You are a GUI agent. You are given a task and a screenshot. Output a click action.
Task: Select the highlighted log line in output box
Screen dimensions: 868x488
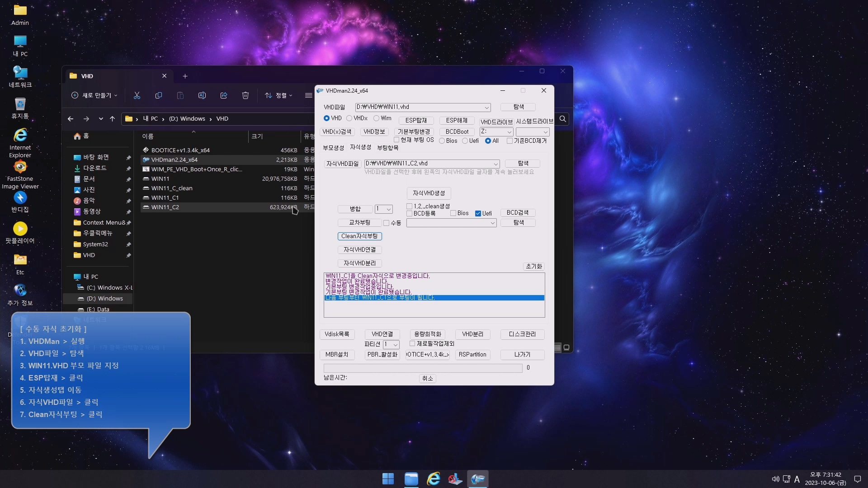click(x=434, y=298)
